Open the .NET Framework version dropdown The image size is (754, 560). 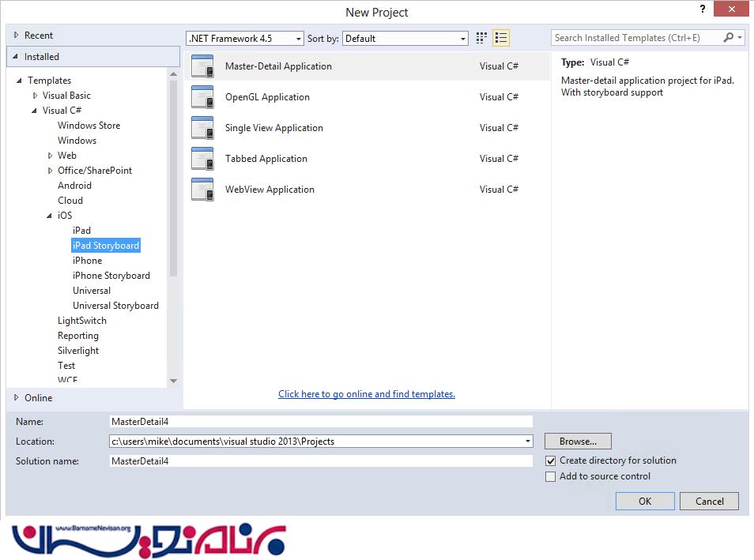tap(245, 39)
